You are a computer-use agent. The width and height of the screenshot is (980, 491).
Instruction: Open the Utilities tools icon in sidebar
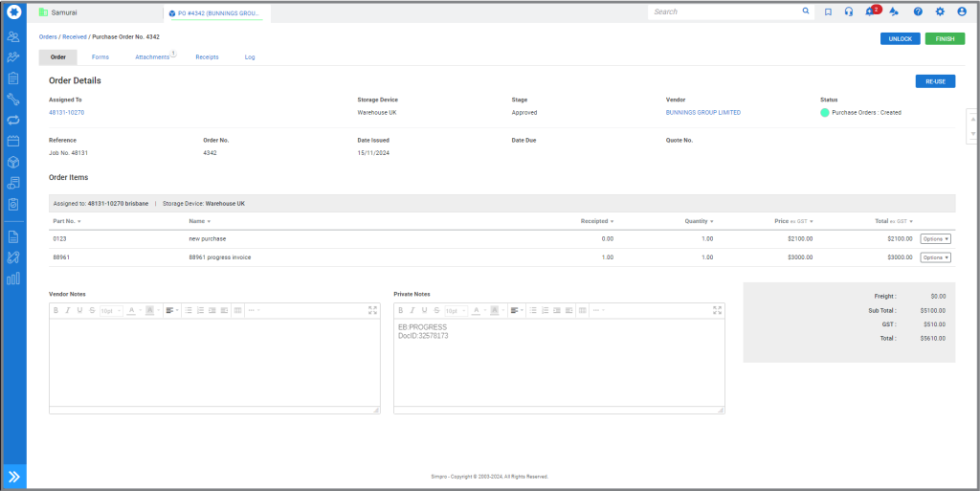(13, 257)
